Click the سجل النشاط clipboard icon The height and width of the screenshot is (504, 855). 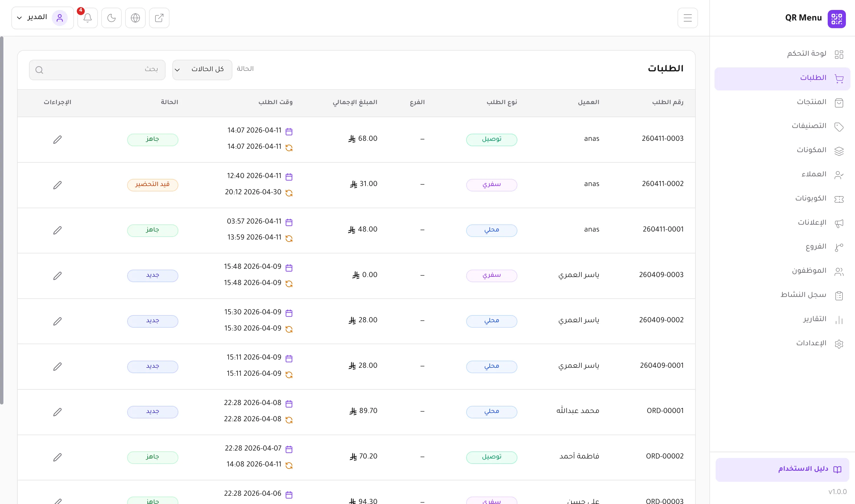click(839, 296)
